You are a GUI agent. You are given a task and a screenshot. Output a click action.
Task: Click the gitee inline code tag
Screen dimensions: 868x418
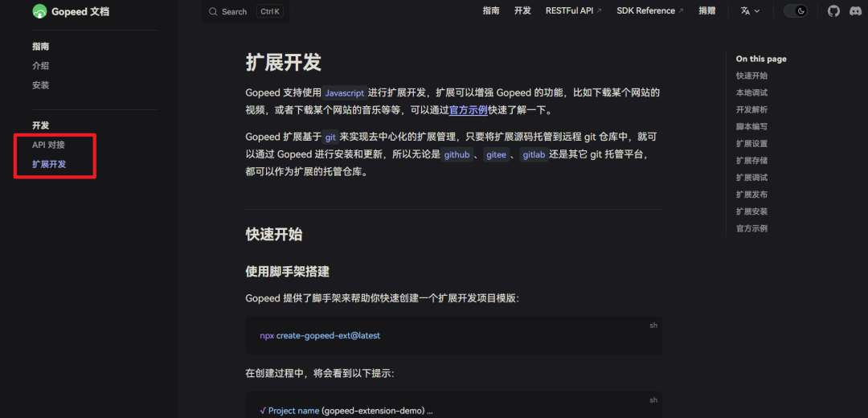[x=496, y=155]
